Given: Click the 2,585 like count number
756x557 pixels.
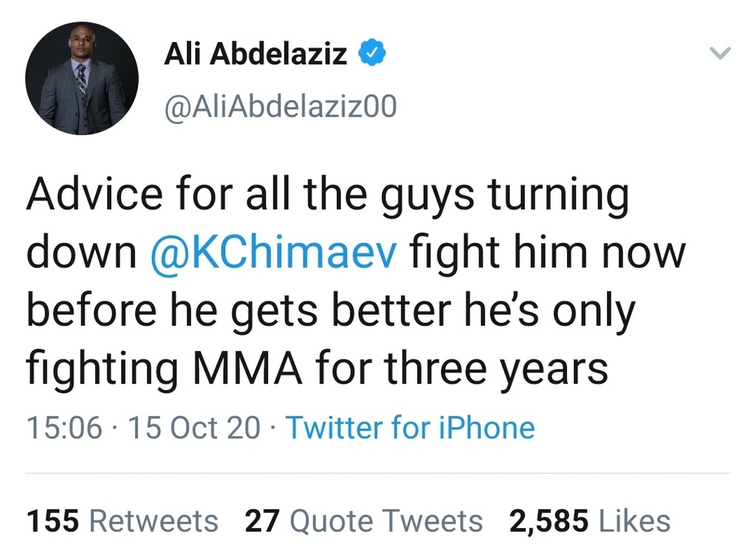Looking at the screenshot, I should click(x=549, y=522).
